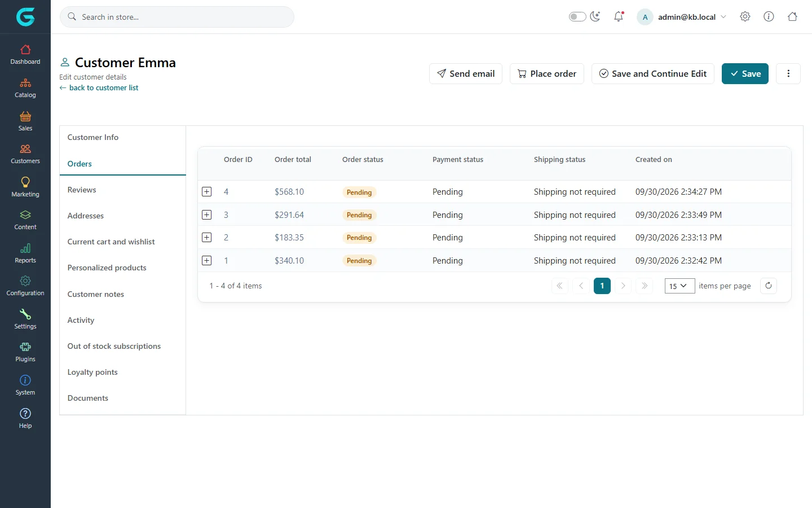Open the Reports chart icon
812x508 pixels.
25,248
